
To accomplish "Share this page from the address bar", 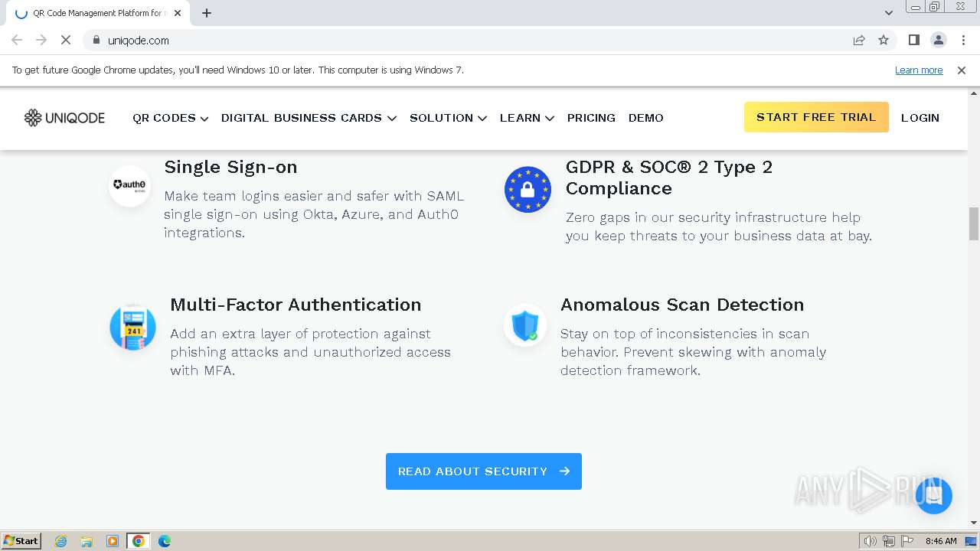I will [859, 41].
